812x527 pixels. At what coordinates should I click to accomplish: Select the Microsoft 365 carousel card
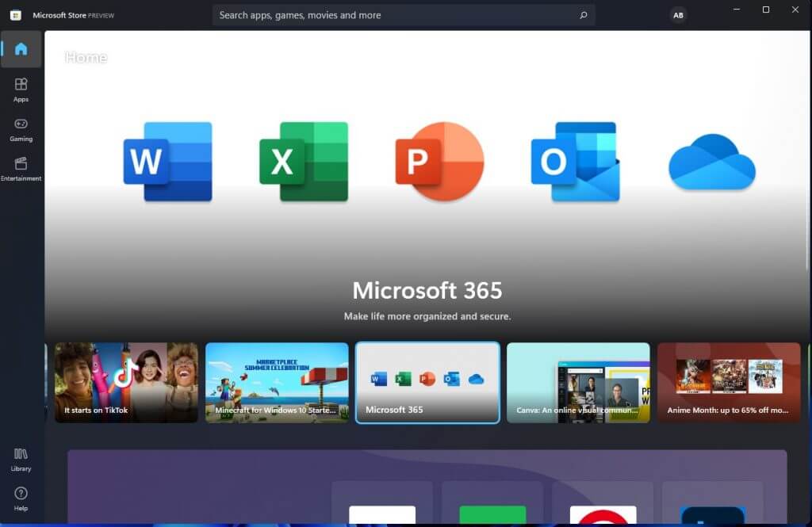(427, 383)
